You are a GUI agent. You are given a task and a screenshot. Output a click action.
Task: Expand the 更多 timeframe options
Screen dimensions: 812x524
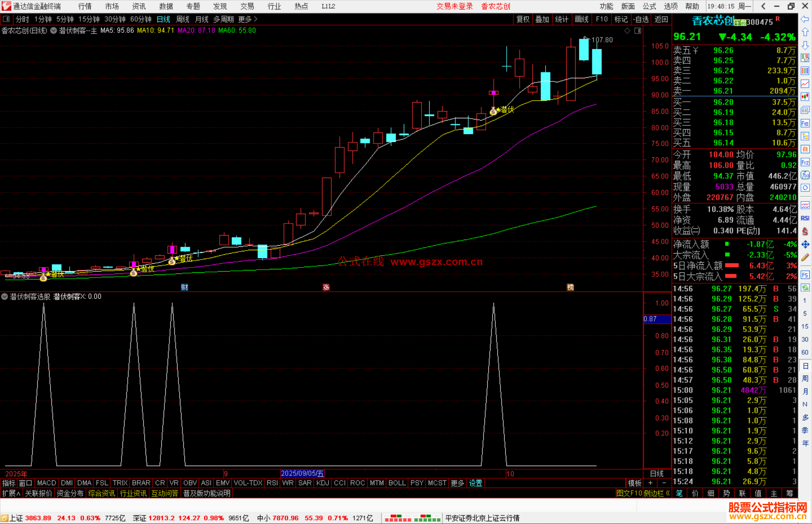(247, 19)
